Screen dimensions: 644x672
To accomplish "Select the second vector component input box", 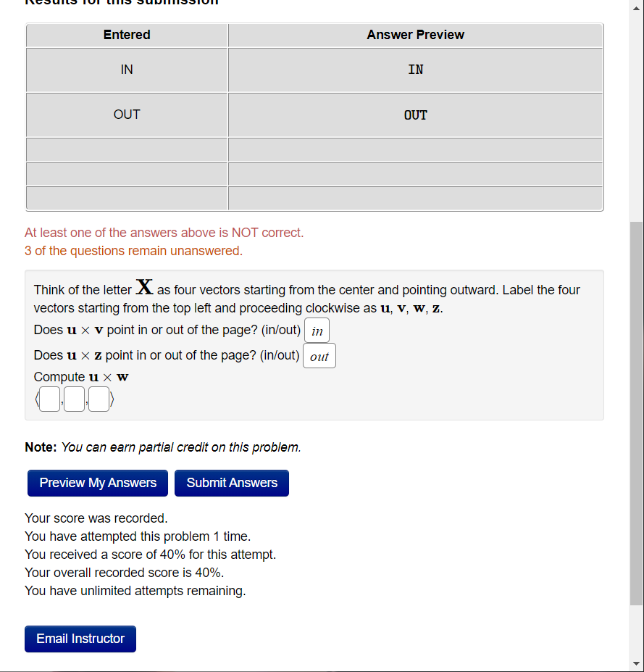I will [x=74, y=399].
